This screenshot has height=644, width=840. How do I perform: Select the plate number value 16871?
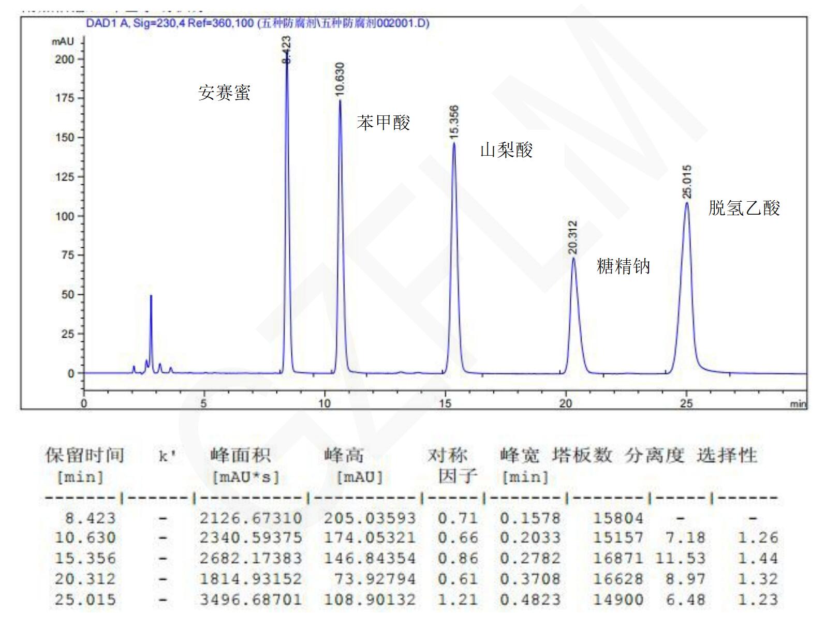(x=618, y=559)
